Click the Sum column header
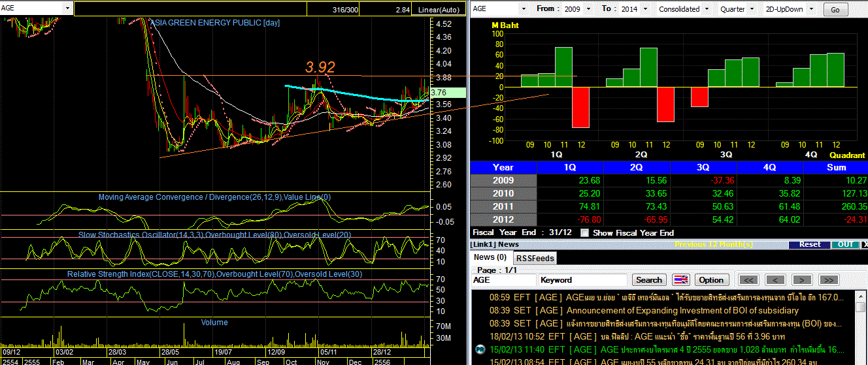The width and height of the screenshot is (868, 365). (x=836, y=167)
